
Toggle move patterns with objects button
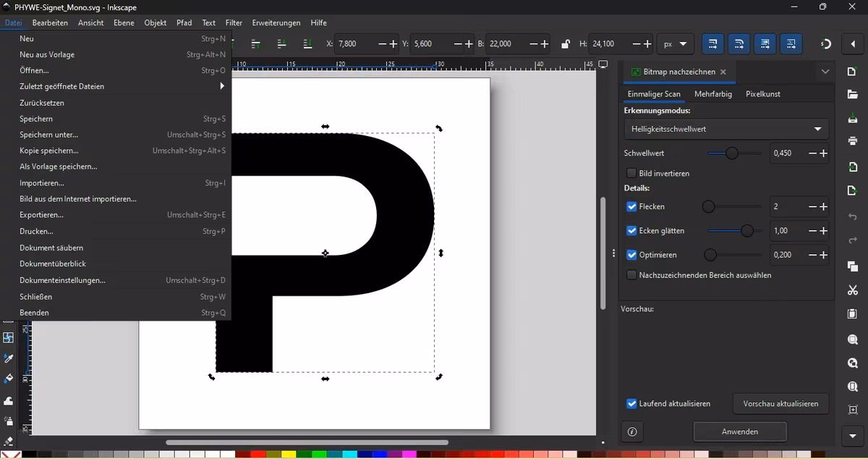[791, 44]
